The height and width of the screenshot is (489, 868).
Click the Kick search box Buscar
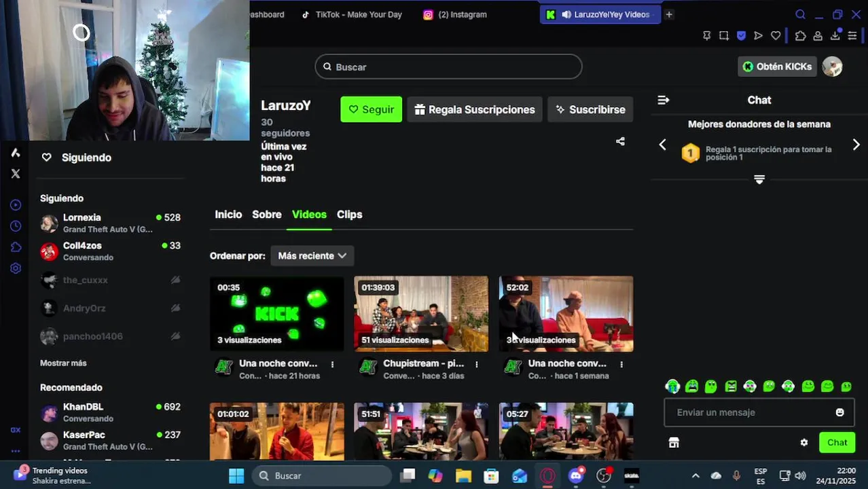coord(448,67)
